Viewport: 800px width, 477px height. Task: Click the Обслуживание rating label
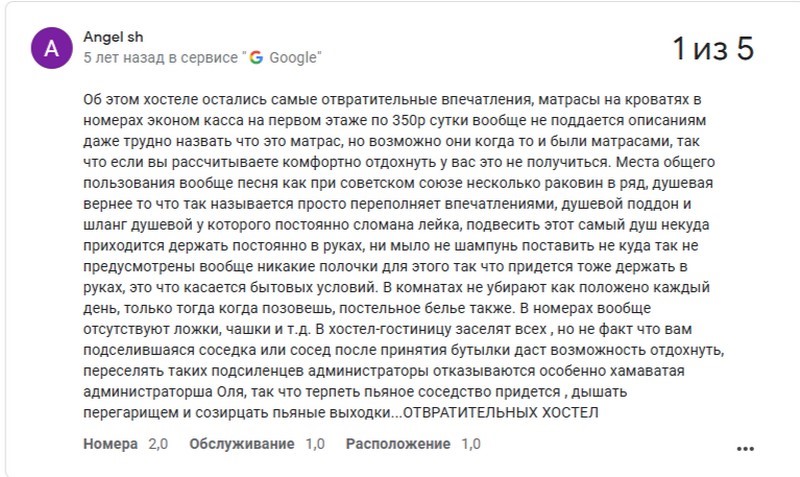click(x=242, y=444)
